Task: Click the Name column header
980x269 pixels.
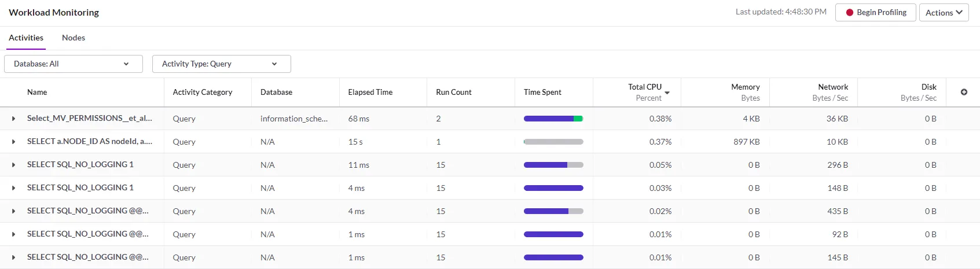Action: (37, 92)
